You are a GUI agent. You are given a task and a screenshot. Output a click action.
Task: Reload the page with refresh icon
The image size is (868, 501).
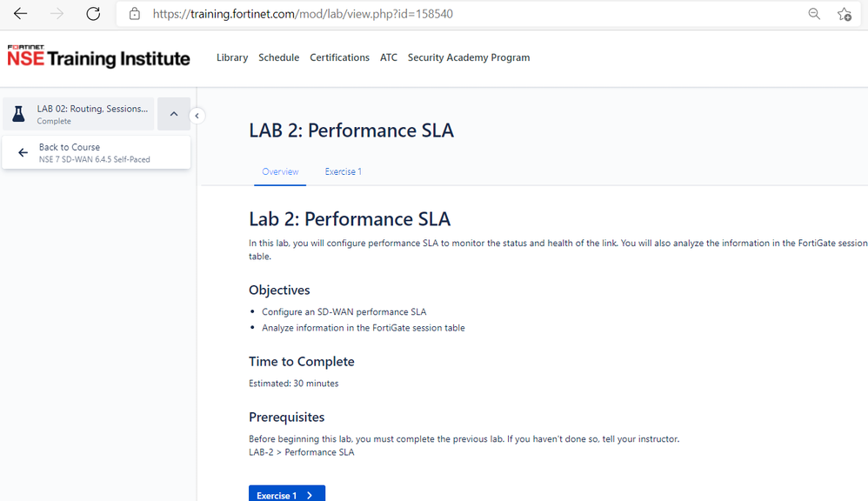point(93,14)
